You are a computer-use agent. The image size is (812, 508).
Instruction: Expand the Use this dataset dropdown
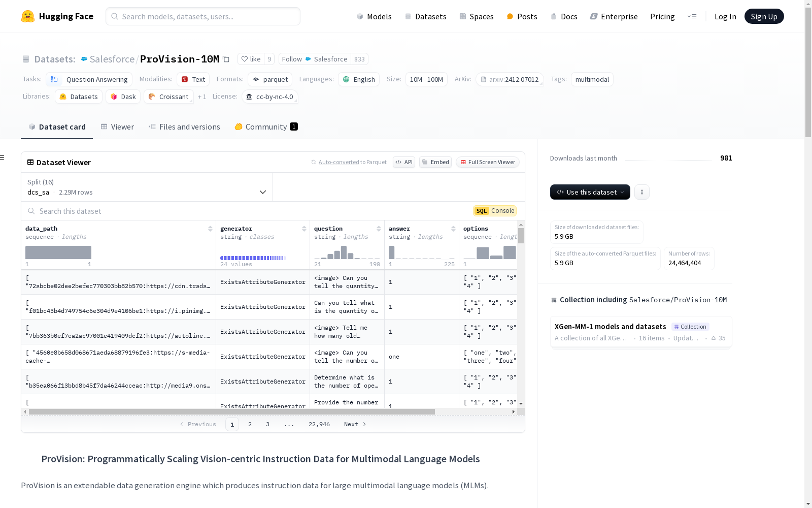tap(590, 192)
